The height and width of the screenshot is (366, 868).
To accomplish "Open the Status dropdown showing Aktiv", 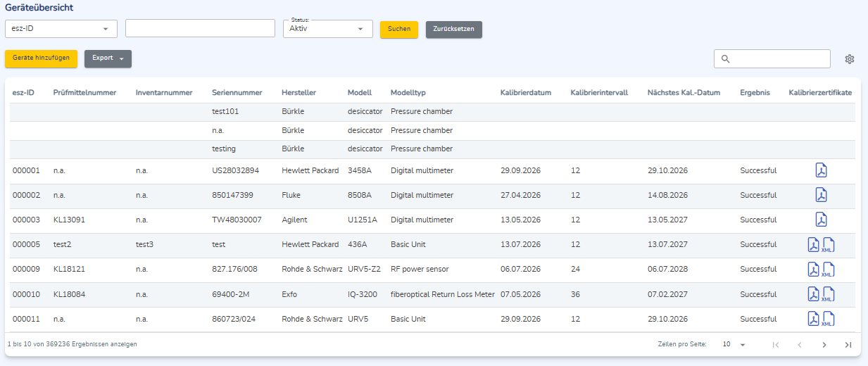I will click(328, 28).
